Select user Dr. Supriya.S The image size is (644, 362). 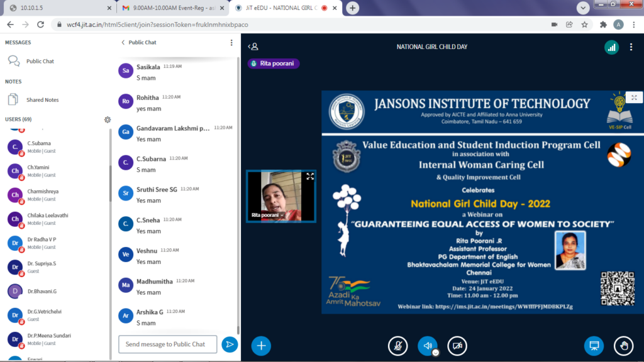(x=56, y=267)
